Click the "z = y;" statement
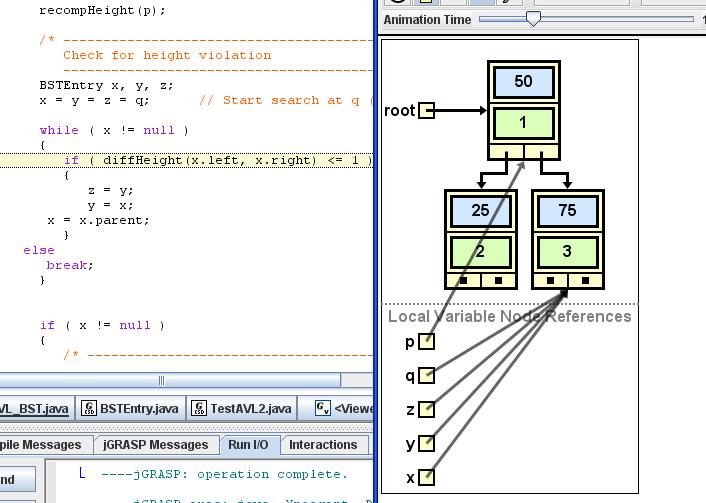706x503 pixels. coord(110,190)
